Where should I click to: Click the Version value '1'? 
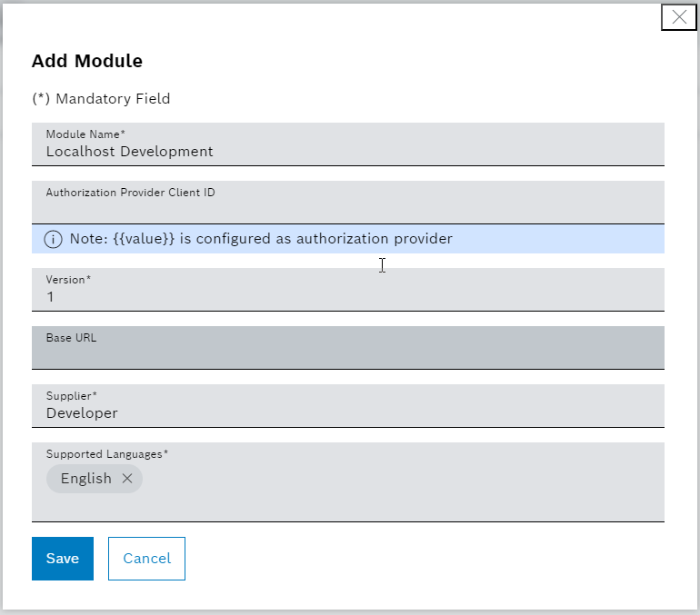pyautogui.click(x=51, y=297)
